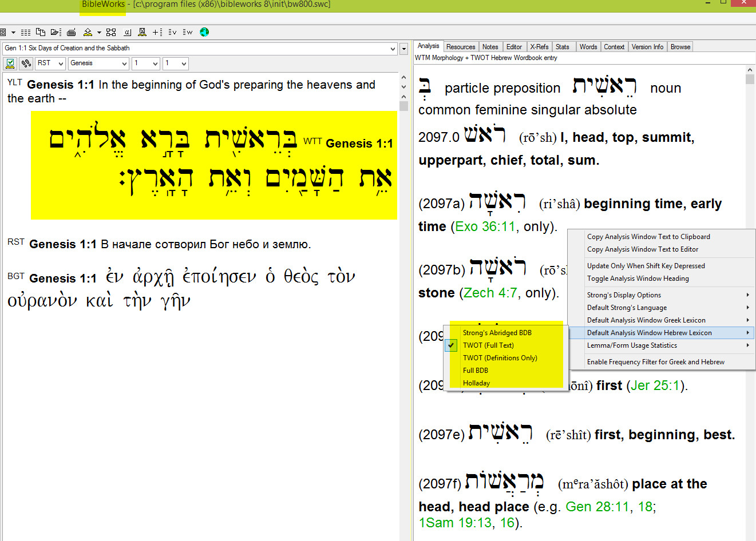Viewport: 756px width, 541px height.
Task: Click the four-column list view toolbar icon
Action: click(26, 33)
